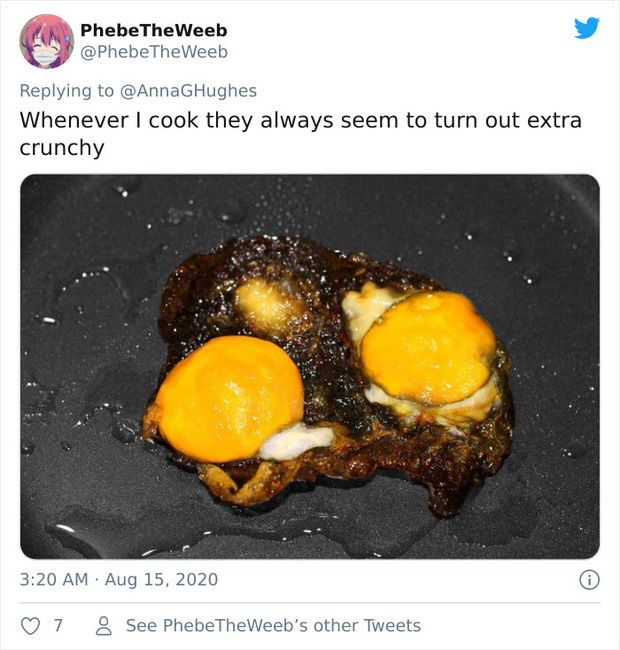This screenshot has height=650, width=620.
Task: Click the word "crunchy" in the tweet
Action: (62, 148)
